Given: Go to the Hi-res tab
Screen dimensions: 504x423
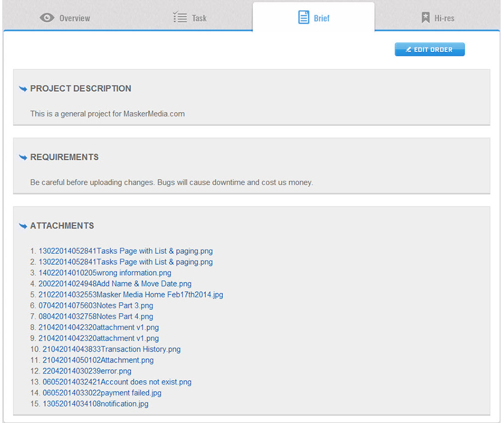Looking at the screenshot, I should tap(438, 18).
